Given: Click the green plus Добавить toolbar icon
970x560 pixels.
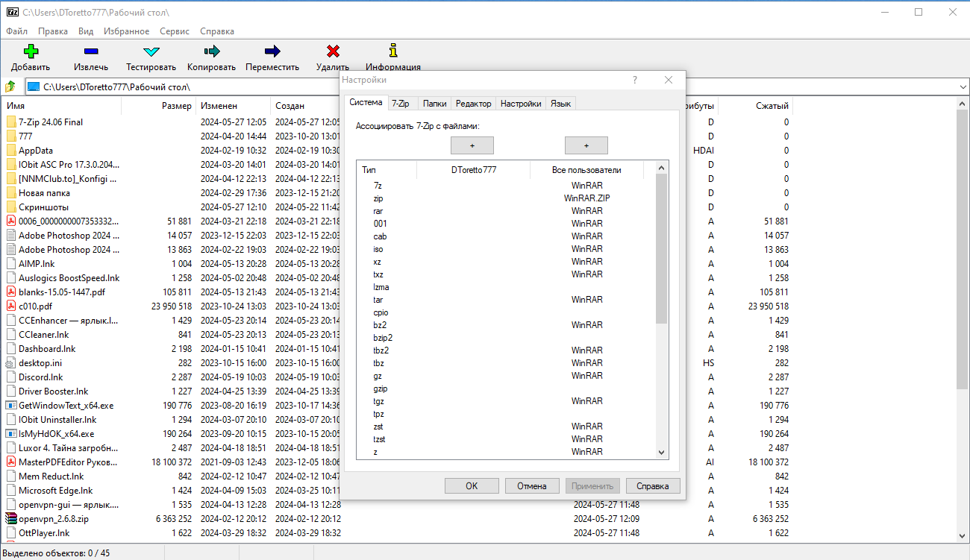Looking at the screenshot, I should 31,51.
